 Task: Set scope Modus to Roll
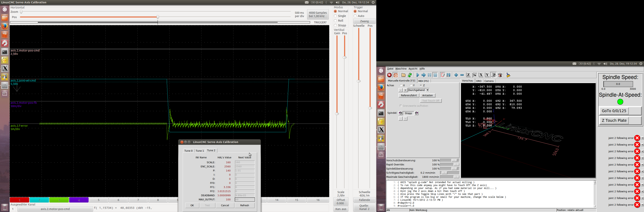point(339,21)
